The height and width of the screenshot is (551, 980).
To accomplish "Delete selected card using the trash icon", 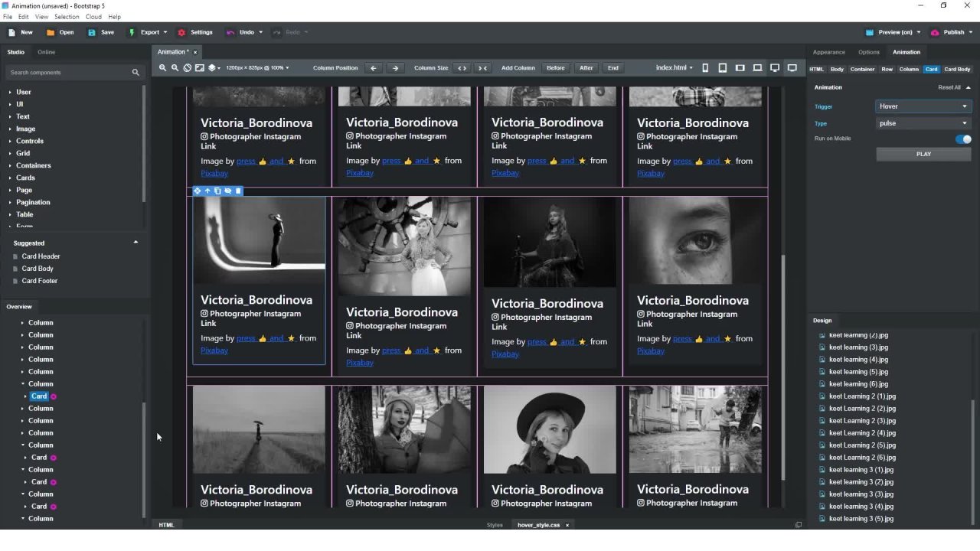I will 238,191.
